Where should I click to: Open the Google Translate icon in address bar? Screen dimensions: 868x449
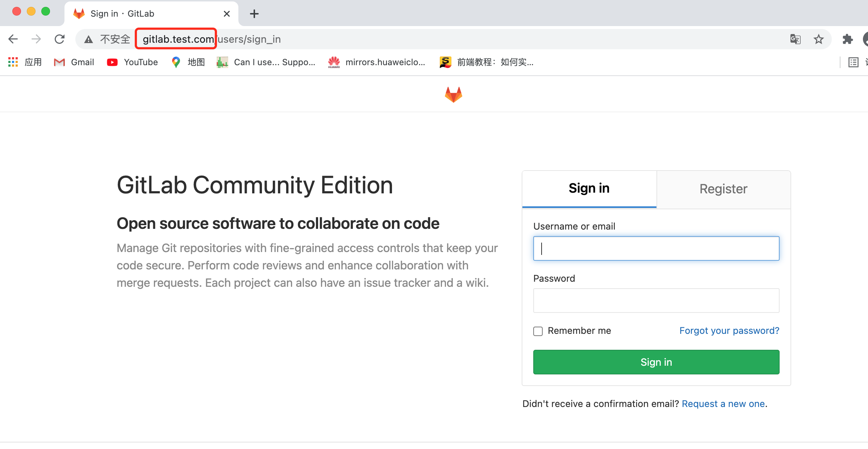[795, 39]
